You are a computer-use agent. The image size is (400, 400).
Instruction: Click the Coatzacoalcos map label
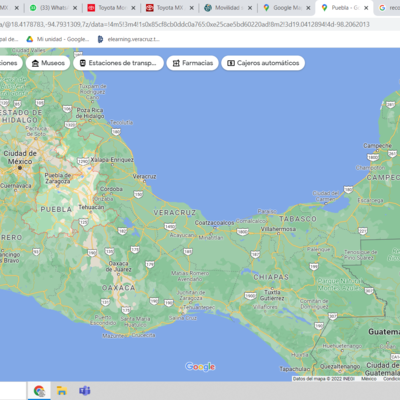click(214, 222)
